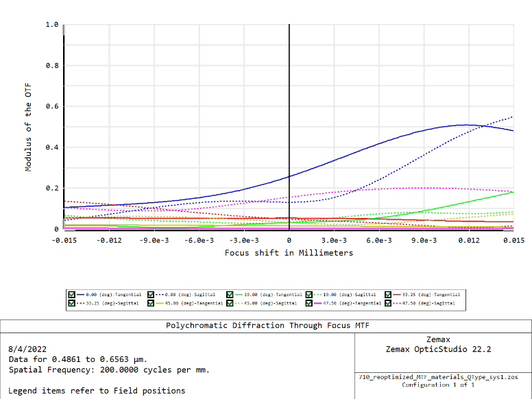Click 'Data for 0.4861 to 0.6563 µm.' text
Screen dimensions: 532x399
coord(77,359)
